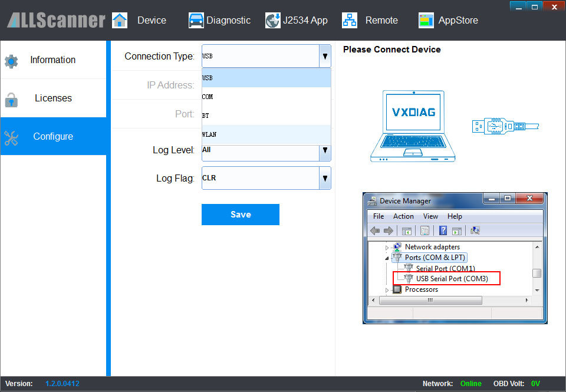
Task: Scan for hardware changes in Device Manager
Action: (475, 230)
